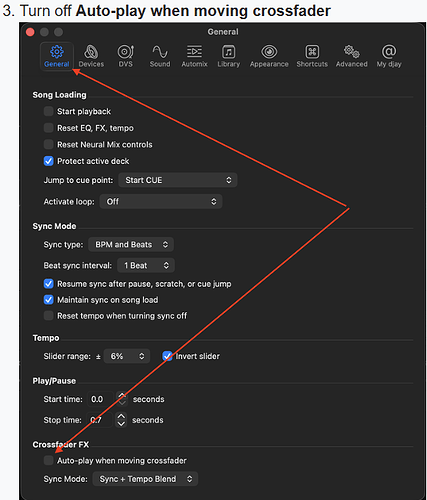This screenshot has width=427, height=500.
Task: Open the Jump to cue point dropdown
Action: pyautogui.click(x=178, y=180)
